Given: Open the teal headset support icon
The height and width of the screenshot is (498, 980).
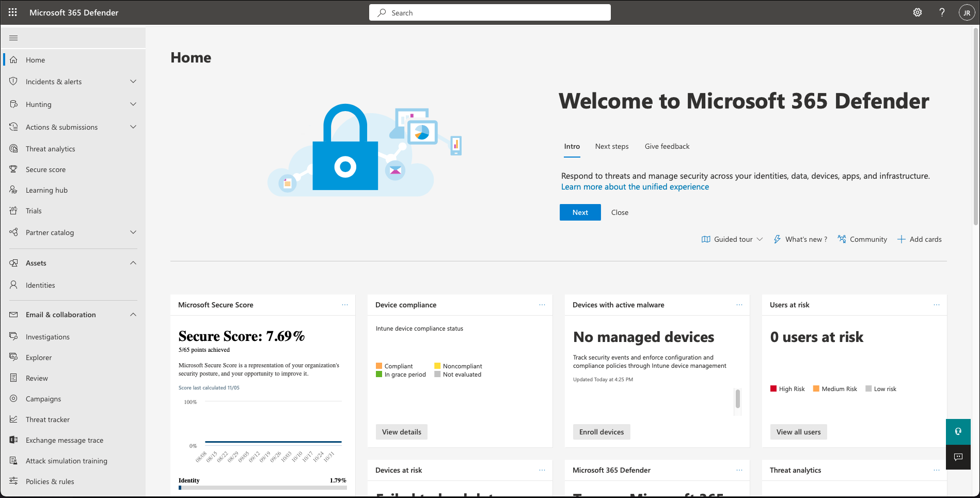Looking at the screenshot, I should (958, 431).
